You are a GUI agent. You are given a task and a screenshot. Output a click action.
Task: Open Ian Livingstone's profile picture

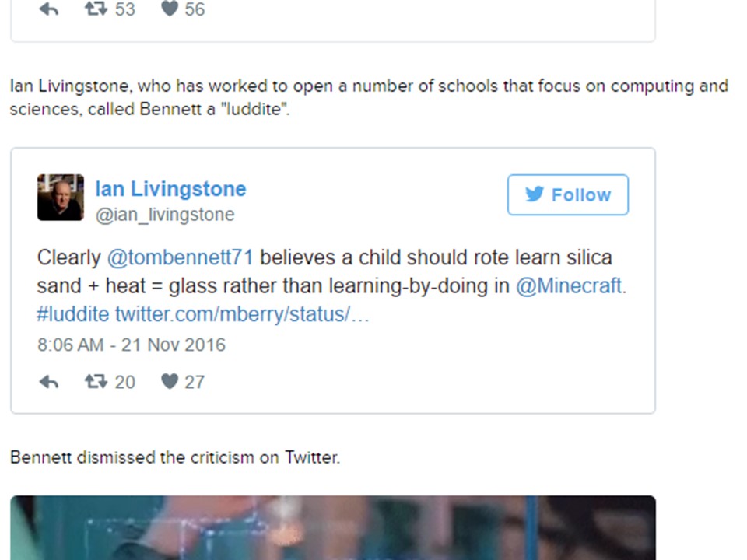pyautogui.click(x=61, y=197)
